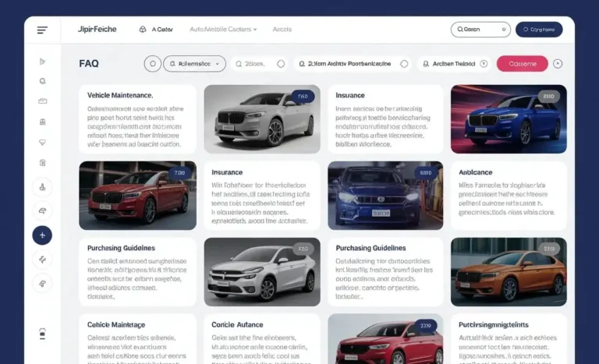Screen dimensions: 599x364
Task: Click the Vehicle Maintenance card title
Action: pos(120,95)
